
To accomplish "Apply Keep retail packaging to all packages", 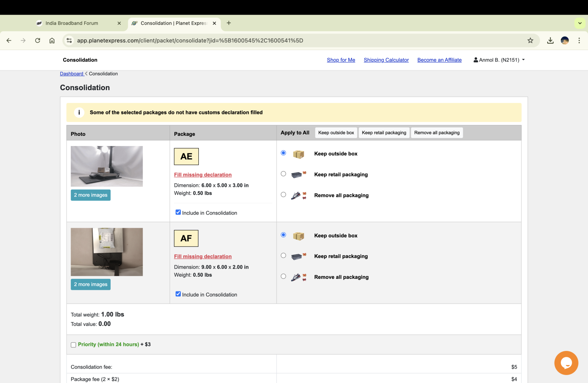I will coord(384,133).
